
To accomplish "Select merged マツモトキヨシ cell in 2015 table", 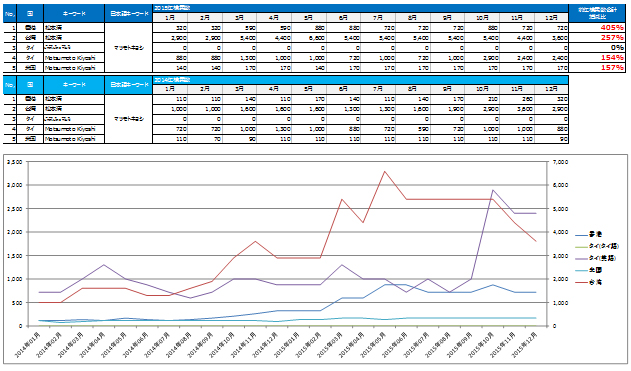I will 129,48.
